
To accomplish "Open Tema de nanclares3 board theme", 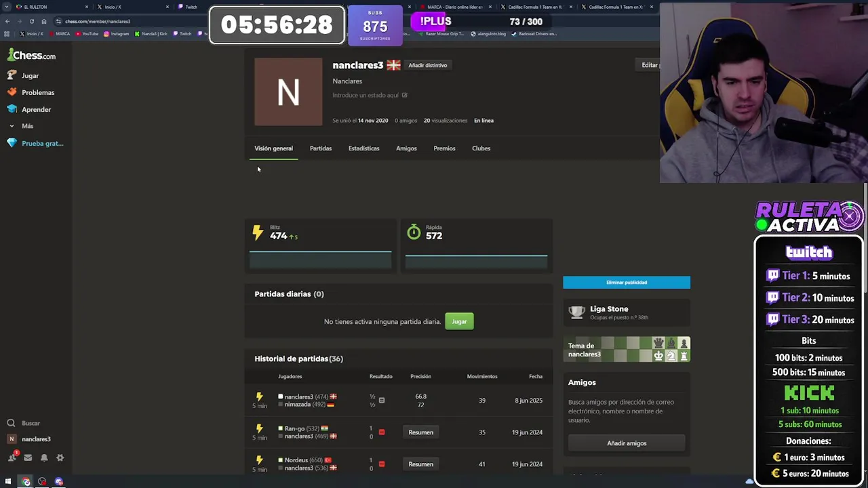I will 627,349.
